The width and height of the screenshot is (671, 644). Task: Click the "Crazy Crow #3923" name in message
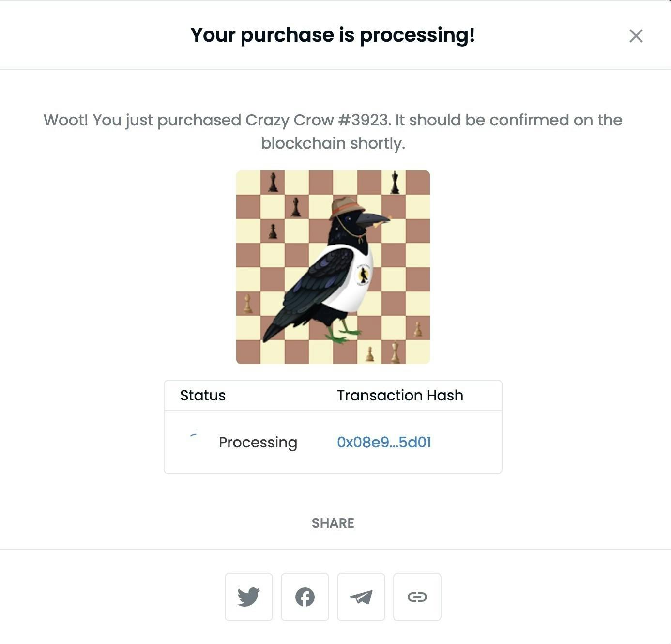pyautogui.click(x=317, y=120)
